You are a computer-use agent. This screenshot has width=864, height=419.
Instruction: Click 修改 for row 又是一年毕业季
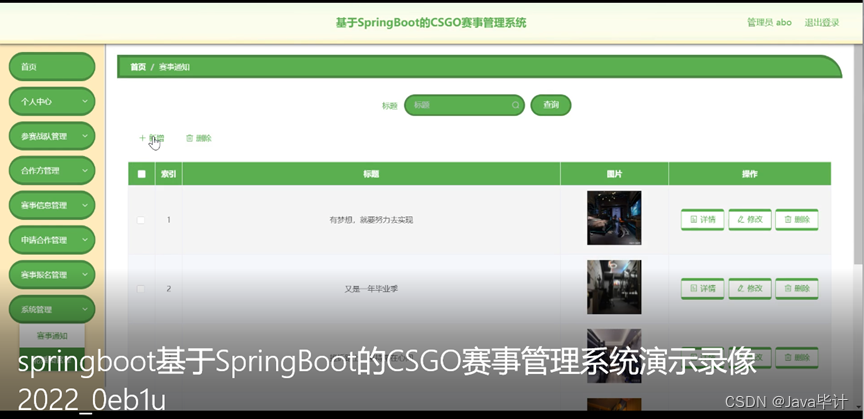(x=750, y=288)
